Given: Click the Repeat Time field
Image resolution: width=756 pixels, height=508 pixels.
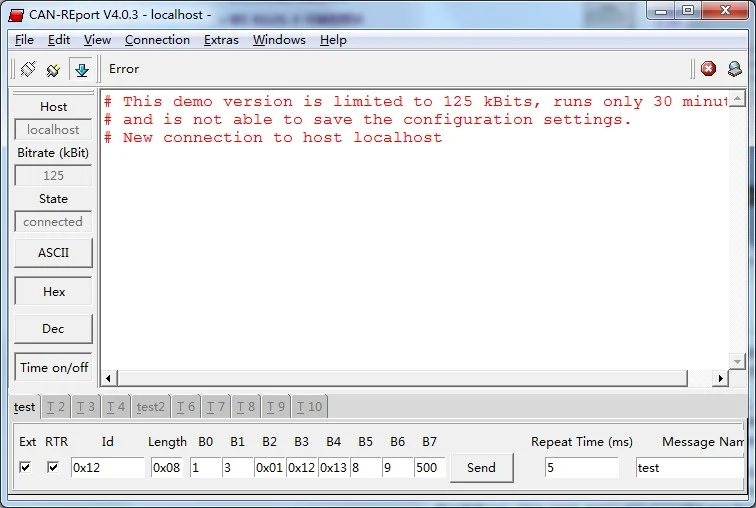Looking at the screenshot, I should pyautogui.click(x=581, y=468).
